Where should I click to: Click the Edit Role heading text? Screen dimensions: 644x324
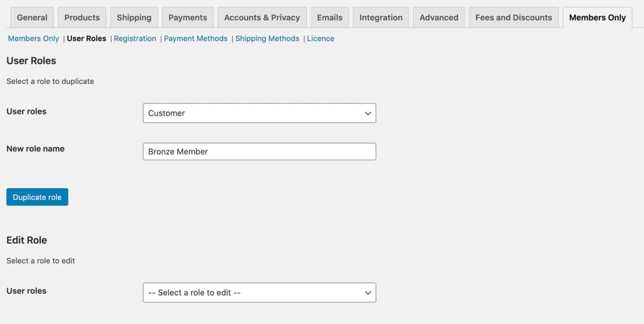coord(27,240)
